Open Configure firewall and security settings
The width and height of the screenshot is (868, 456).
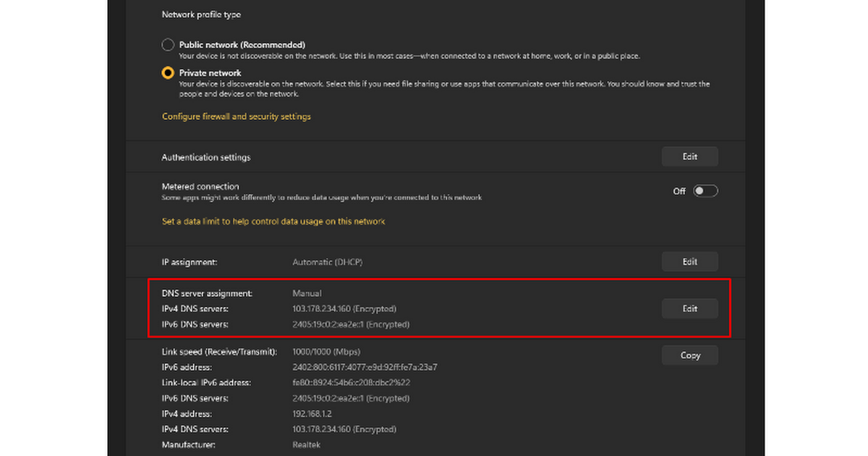point(237,117)
